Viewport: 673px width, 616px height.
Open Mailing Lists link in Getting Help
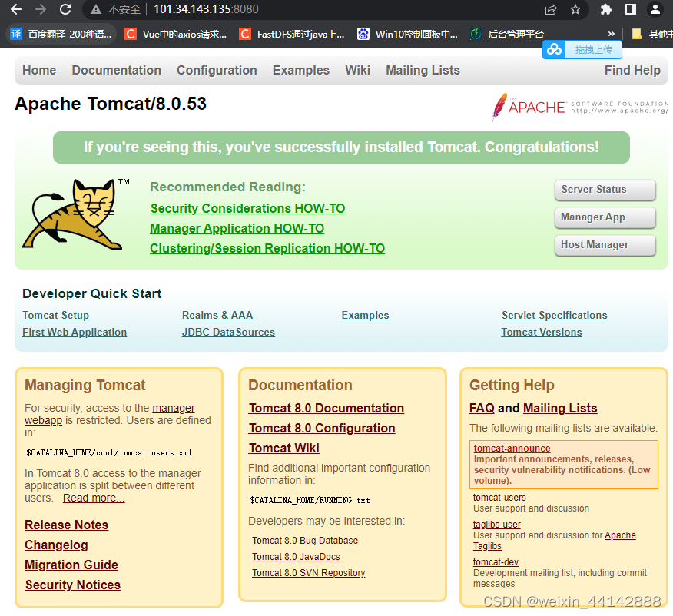click(x=560, y=409)
